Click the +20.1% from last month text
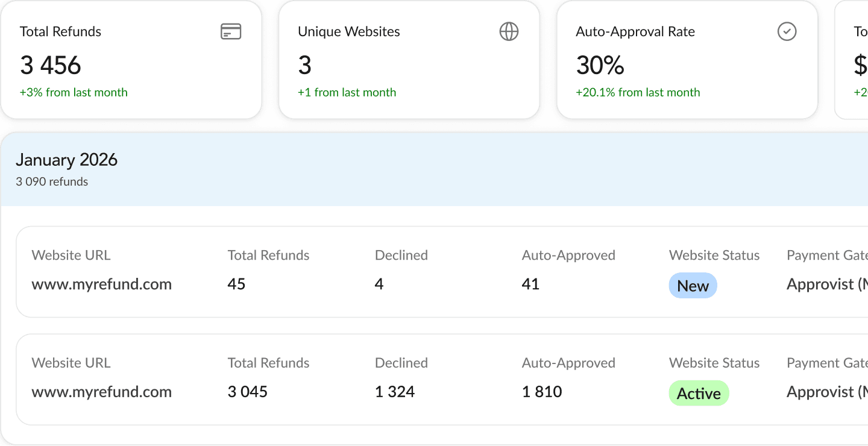 (638, 93)
